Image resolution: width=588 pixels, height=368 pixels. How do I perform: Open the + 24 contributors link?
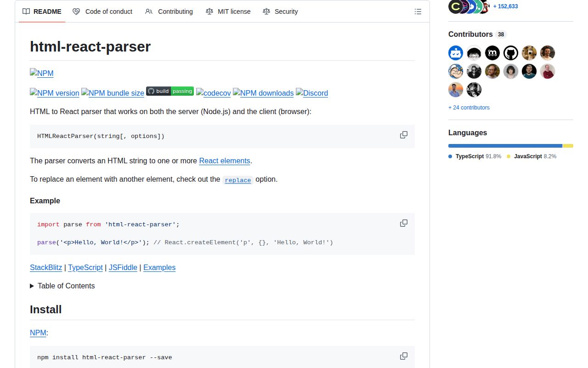click(469, 108)
